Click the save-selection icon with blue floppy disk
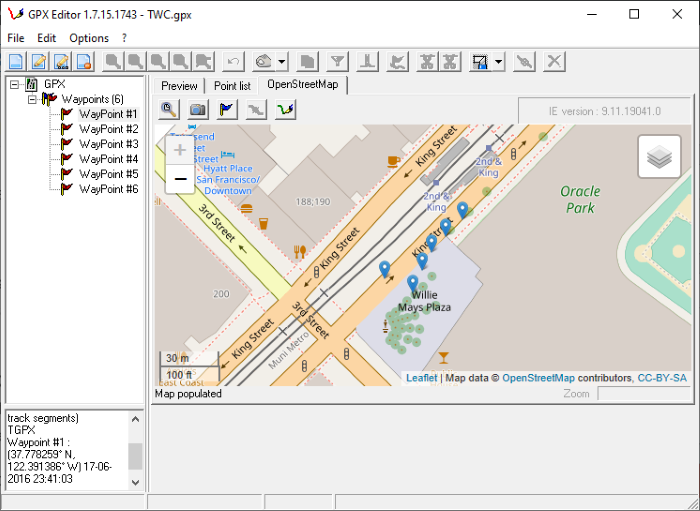Screen dimensions: 700x511 click(480, 61)
